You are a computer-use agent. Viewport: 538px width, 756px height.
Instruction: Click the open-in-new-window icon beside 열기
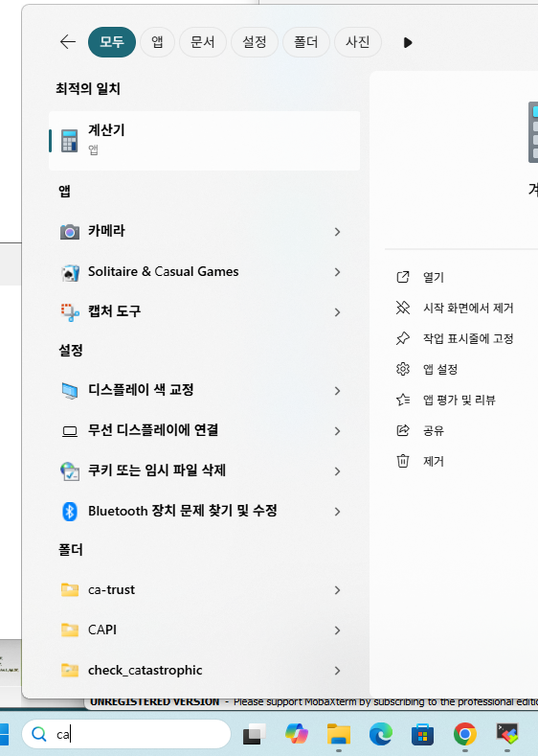point(403,277)
